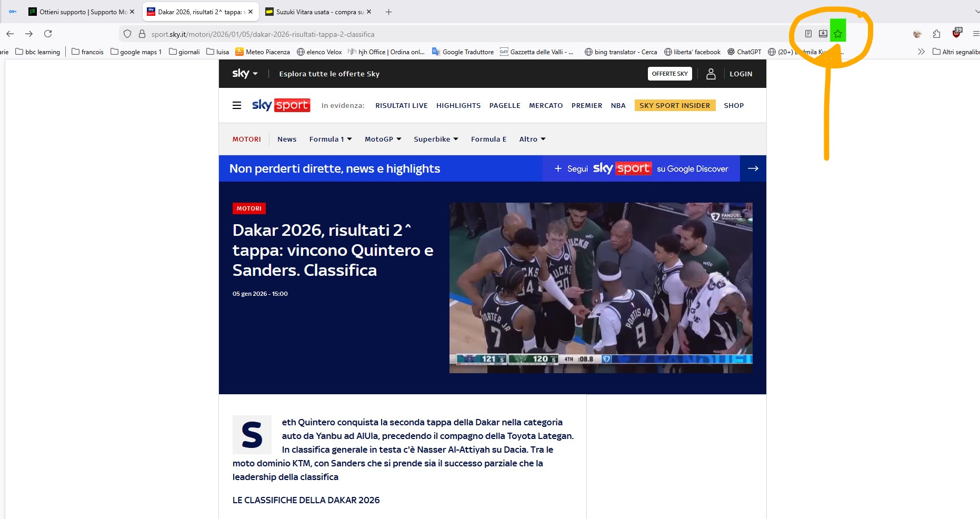Open RISULTATI LIVE in the Sky menu
This screenshot has height=519, width=980.
402,105
